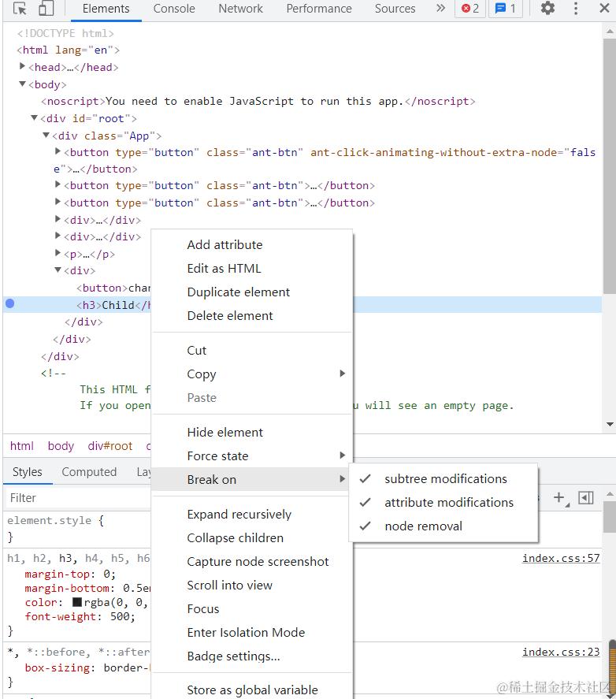The image size is (616, 699).
Task: Open the Computed pane tab
Action: [89, 471]
